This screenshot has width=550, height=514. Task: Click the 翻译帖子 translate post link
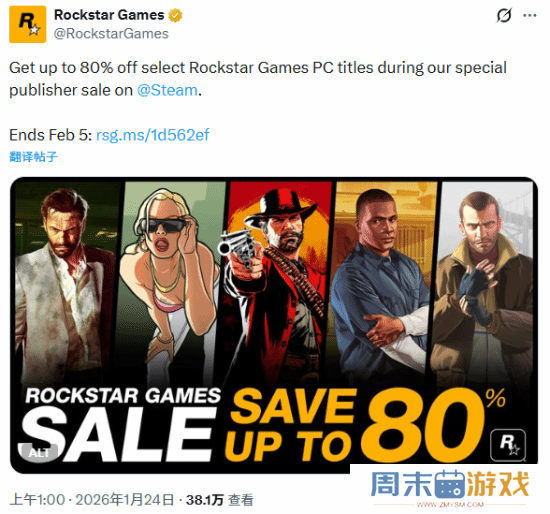point(33,156)
